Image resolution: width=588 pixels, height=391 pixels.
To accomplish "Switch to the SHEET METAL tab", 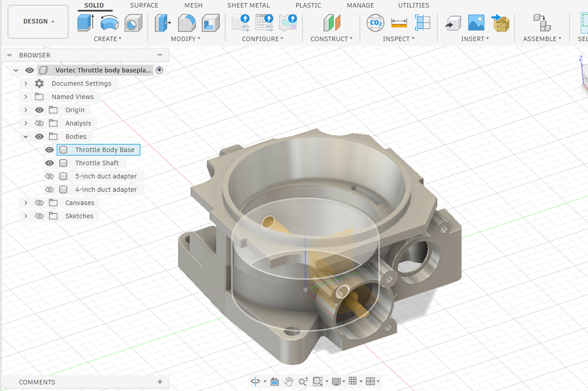I will point(248,5).
